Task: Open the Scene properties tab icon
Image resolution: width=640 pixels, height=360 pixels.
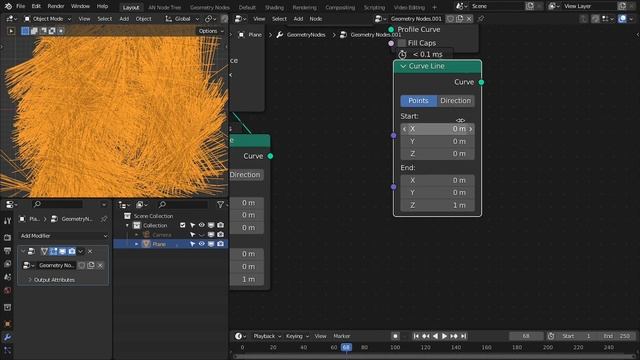Action: click(x=7, y=277)
